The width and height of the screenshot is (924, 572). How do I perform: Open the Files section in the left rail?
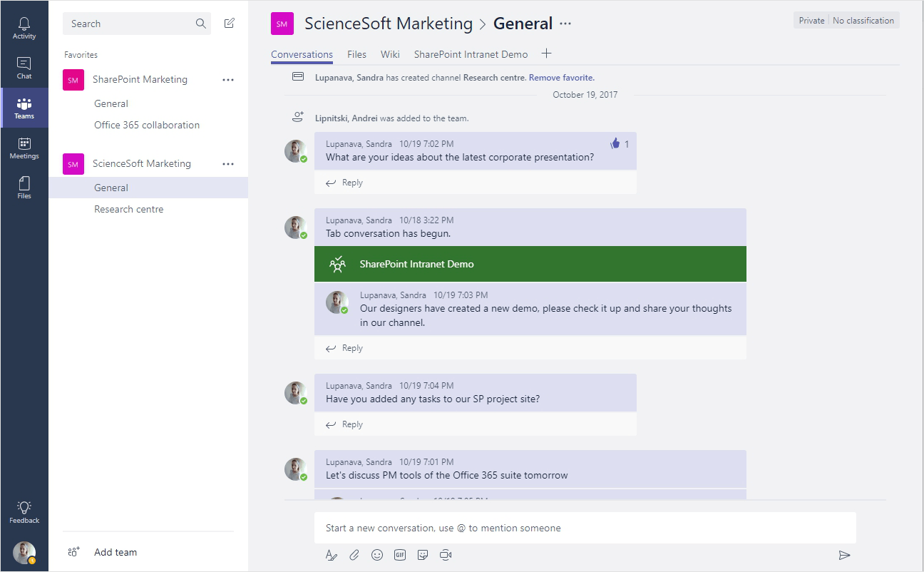24,187
